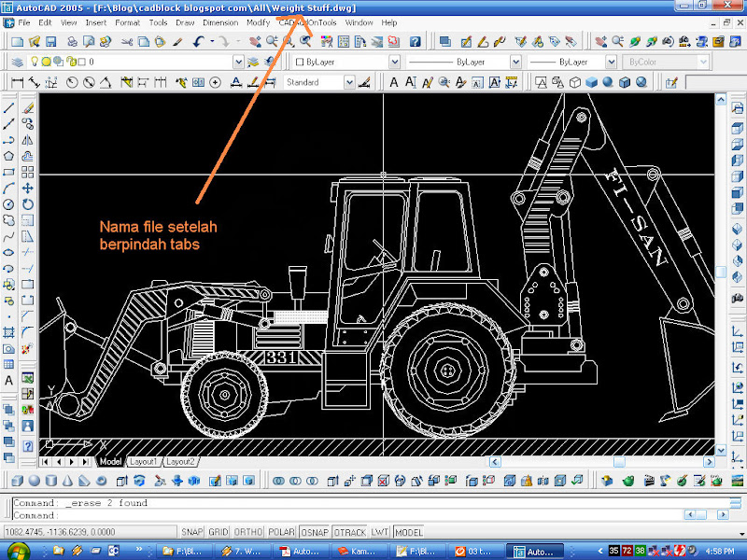This screenshot has height=560, width=747.
Task: Click the vertical scrollbar thumb
Action: (721, 272)
